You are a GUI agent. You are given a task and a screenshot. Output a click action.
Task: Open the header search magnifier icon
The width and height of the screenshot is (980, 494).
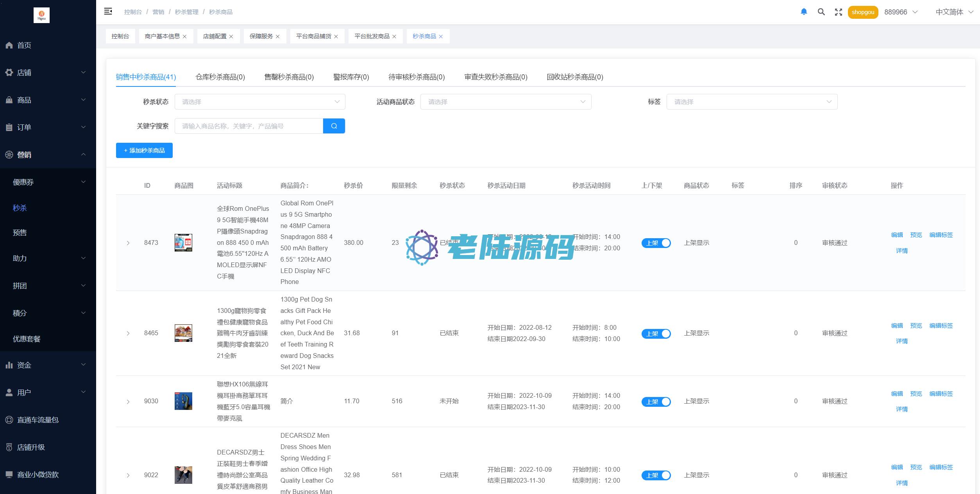pos(821,12)
